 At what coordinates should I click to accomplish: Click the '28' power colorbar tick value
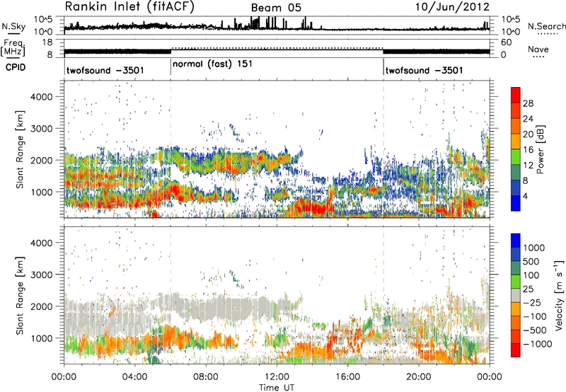tap(528, 103)
